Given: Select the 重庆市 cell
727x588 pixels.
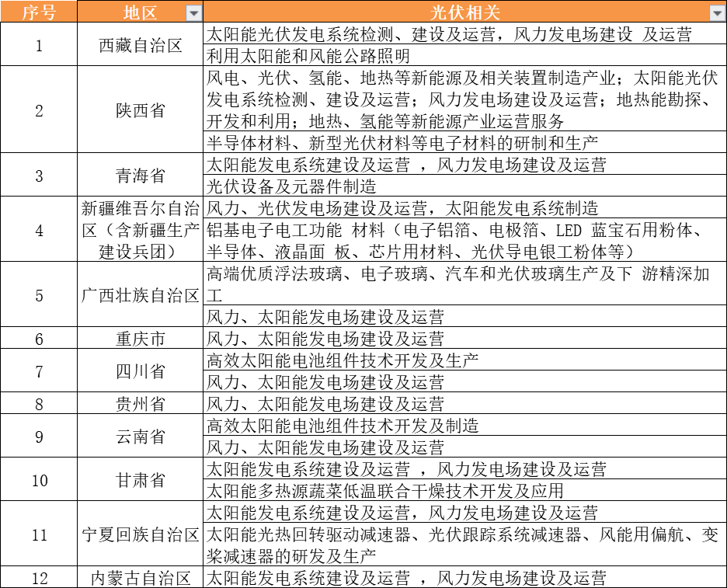Looking at the screenshot, I should coord(141,339).
